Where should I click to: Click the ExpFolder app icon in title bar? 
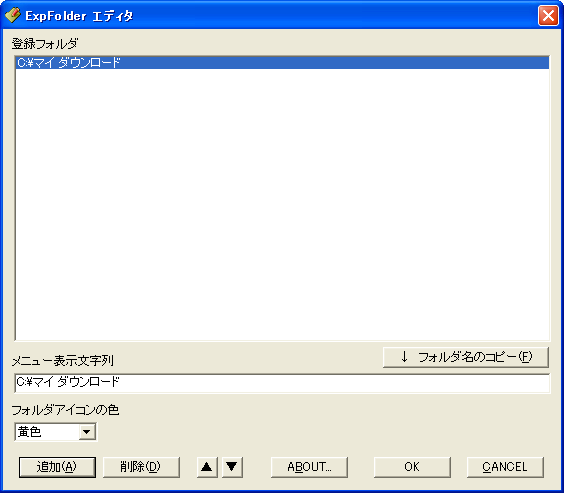(x=13, y=15)
